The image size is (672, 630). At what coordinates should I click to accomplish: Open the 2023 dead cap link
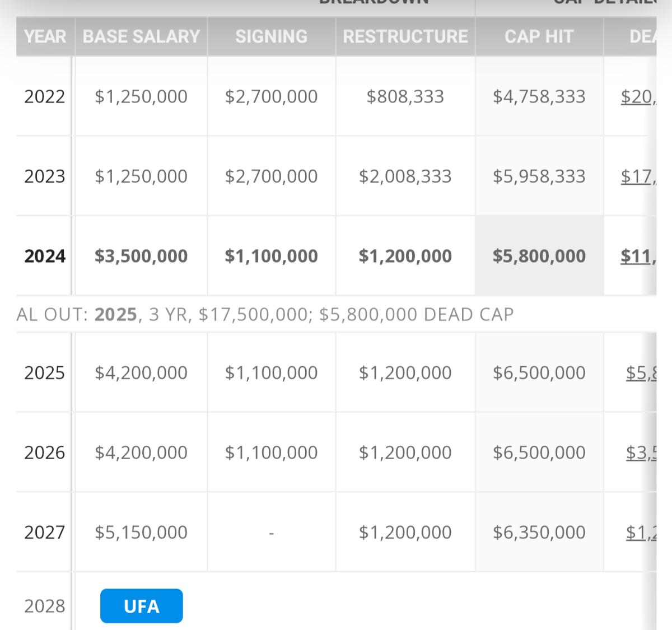click(x=637, y=177)
